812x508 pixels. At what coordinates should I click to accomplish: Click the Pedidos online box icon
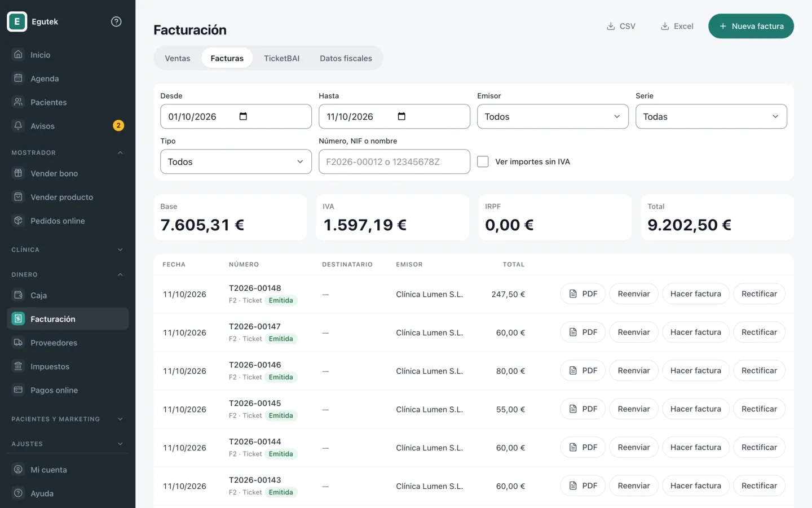pos(18,220)
